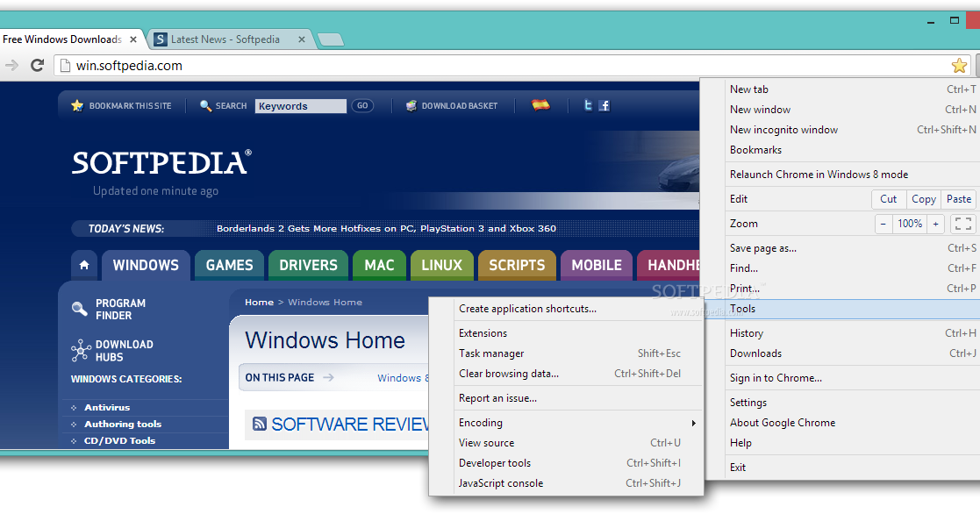980x514 pixels.
Task: Click the Home icon tab on Softpedia
Action: tap(84, 265)
